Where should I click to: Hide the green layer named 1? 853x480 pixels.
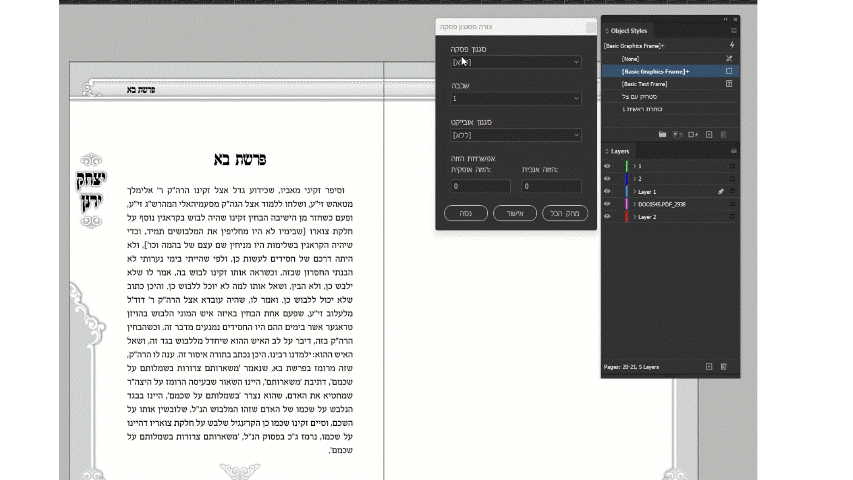click(607, 166)
